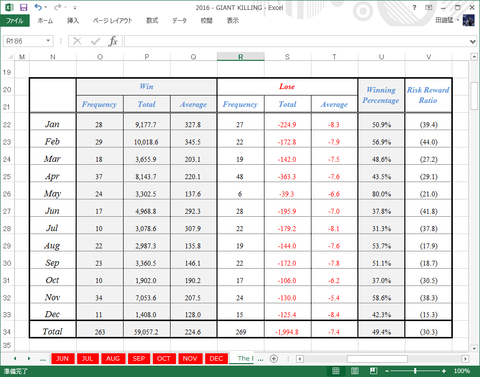480x377 pixels.
Task: Switch to Page Break Preview view
Action: [374, 371]
